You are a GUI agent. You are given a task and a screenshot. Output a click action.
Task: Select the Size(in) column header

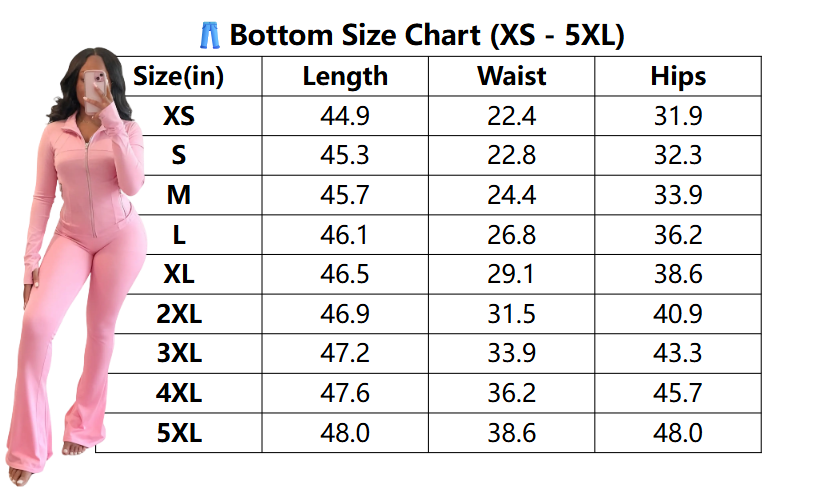point(179,76)
